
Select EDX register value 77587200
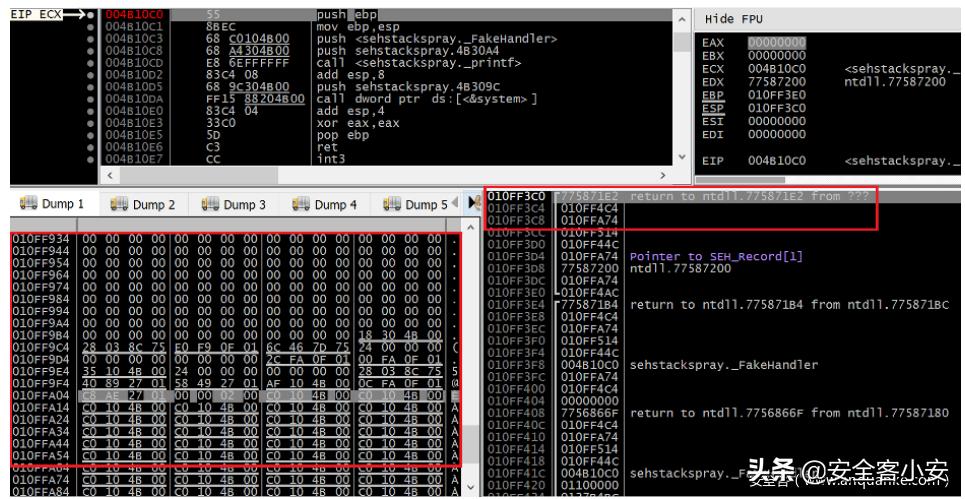[777, 82]
